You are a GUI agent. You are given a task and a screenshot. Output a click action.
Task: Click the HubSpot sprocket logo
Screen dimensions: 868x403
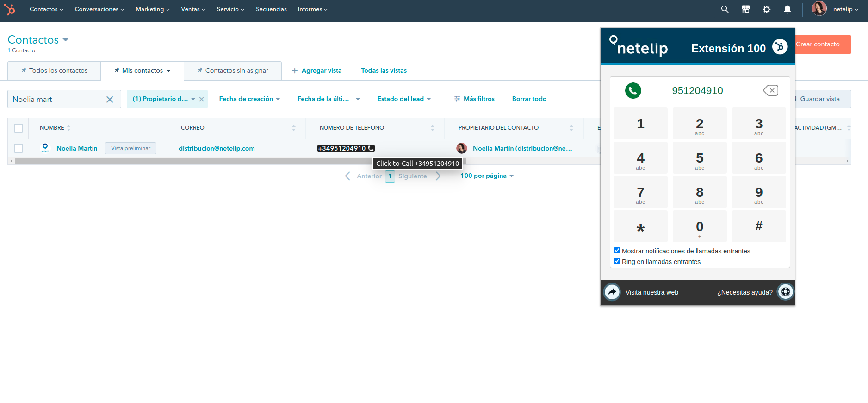(9, 9)
